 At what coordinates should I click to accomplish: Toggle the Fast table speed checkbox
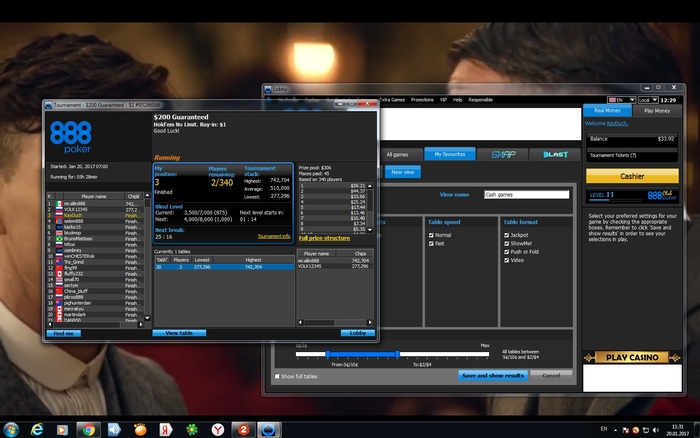[x=431, y=242]
